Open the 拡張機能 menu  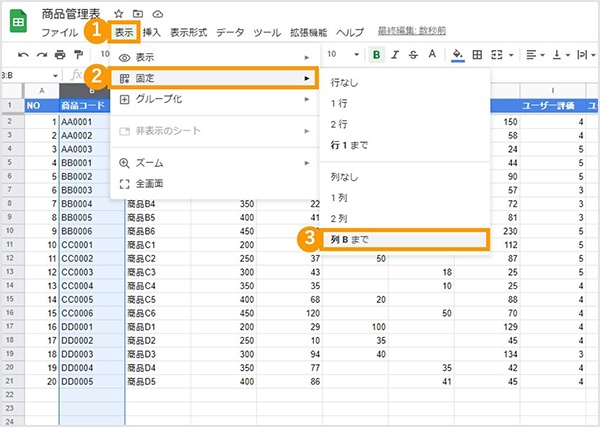308,33
